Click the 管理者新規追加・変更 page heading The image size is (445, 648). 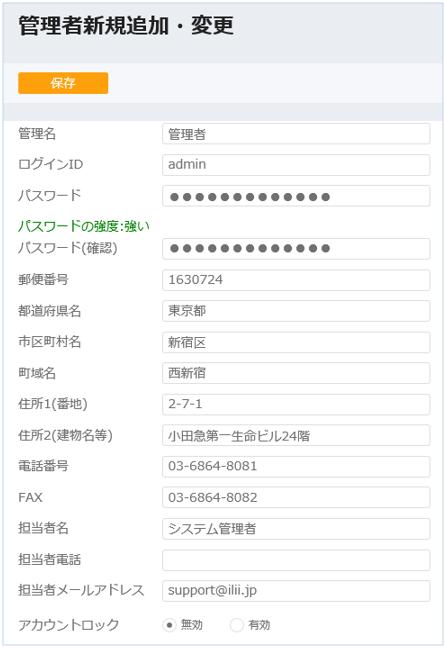coord(126,26)
